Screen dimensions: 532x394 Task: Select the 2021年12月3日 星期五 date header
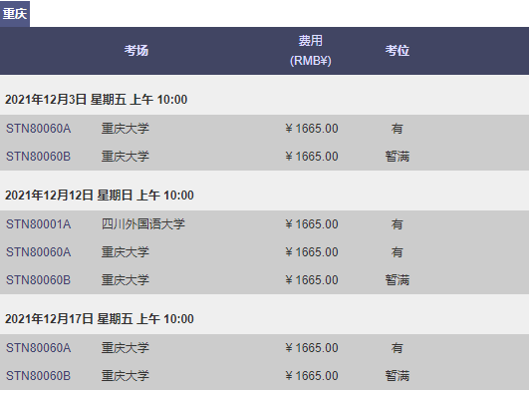[96, 100]
